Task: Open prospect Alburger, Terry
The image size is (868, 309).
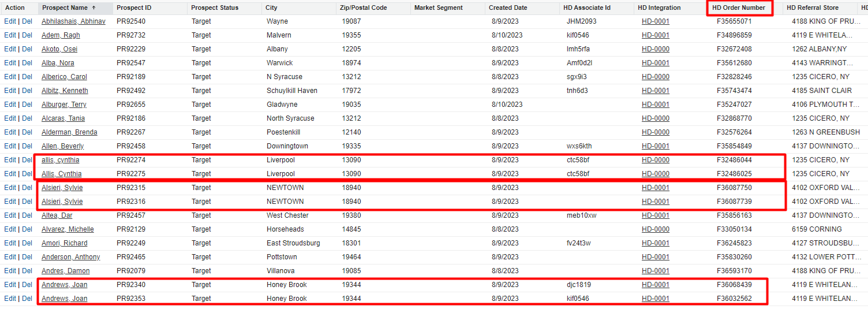Action: [64, 105]
